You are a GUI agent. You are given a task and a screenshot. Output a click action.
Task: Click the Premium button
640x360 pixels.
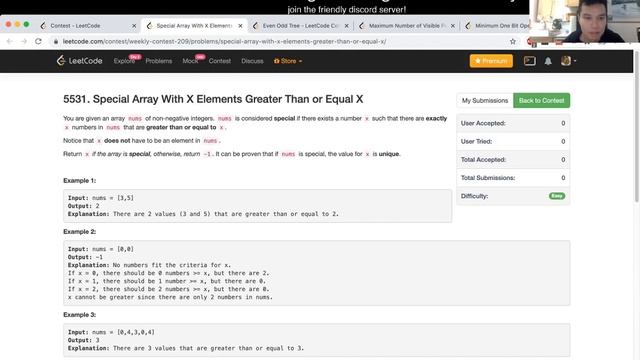pos(491,61)
